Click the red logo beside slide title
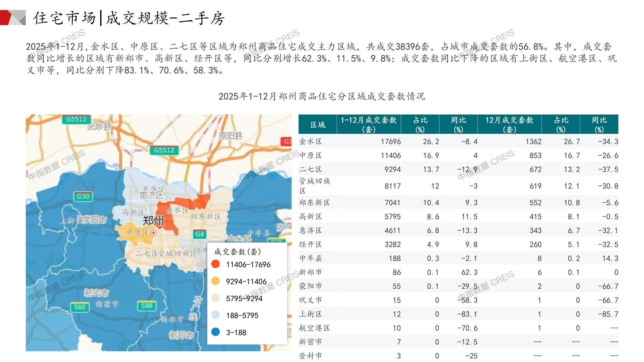Screen dimensions: 644x362 12,18
